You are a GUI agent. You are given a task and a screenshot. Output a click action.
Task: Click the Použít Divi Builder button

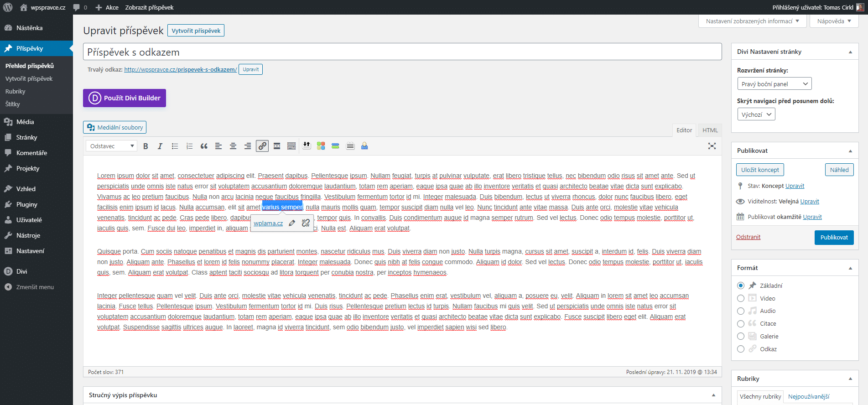[125, 98]
